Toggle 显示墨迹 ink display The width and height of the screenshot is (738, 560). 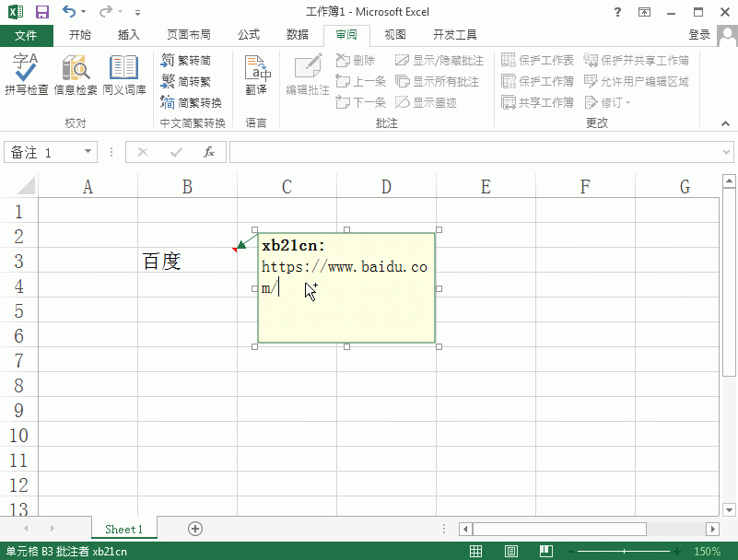pyautogui.click(x=429, y=102)
